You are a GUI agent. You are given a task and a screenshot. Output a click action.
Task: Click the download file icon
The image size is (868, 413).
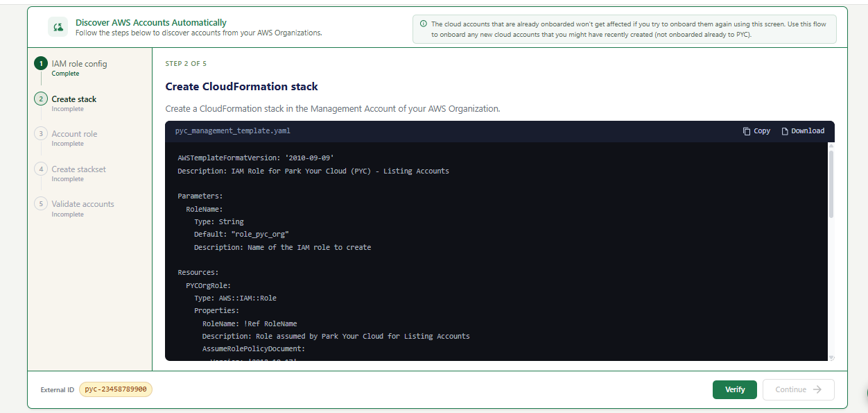(x=785, y=131)
